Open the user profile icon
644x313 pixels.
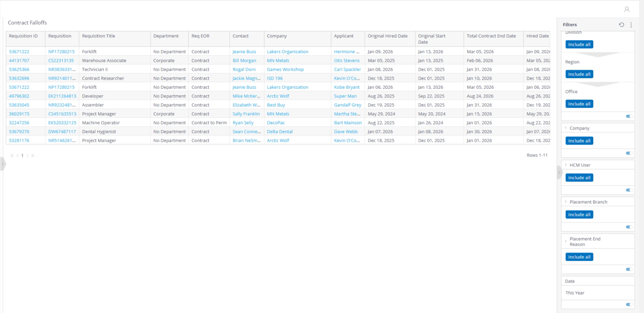(x=627, y=9)
